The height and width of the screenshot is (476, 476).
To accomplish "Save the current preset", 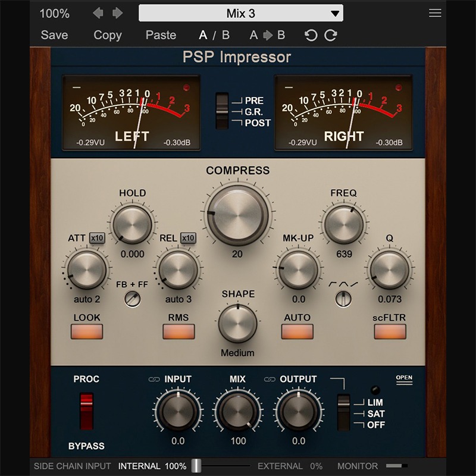I will pos(54,35).
